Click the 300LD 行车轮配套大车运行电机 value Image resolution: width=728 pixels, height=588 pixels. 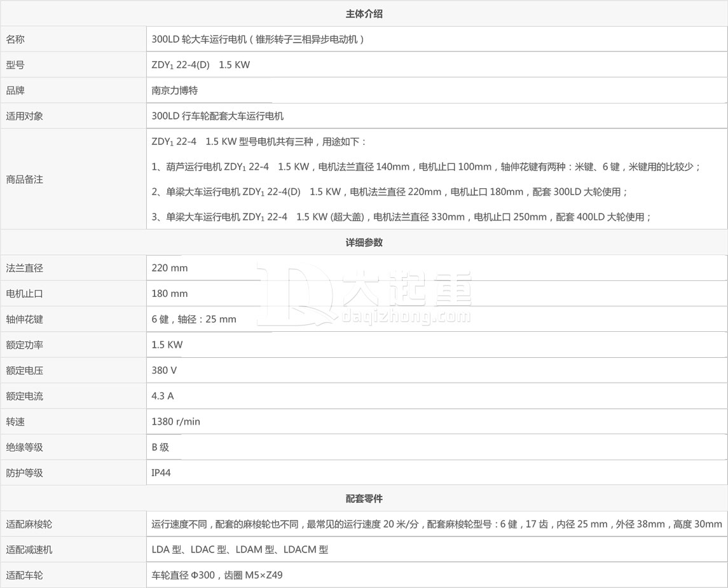click(x=217, y=116)
